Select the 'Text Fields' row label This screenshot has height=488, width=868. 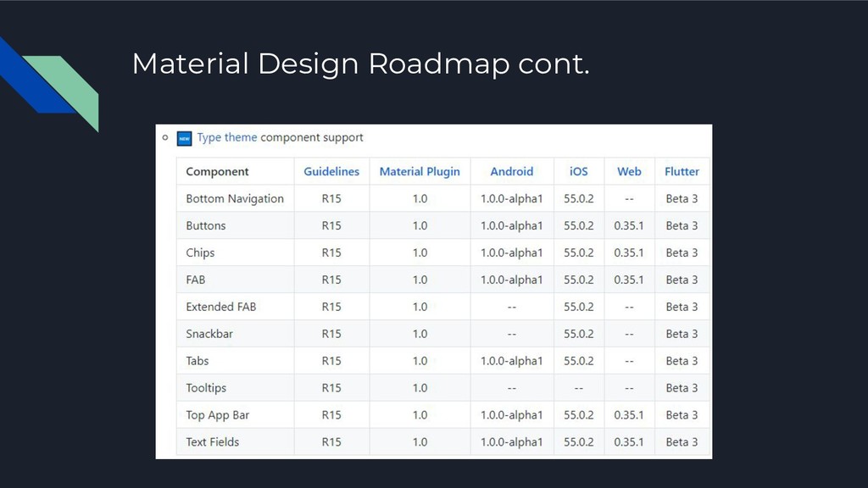click(x=213, y=442)
